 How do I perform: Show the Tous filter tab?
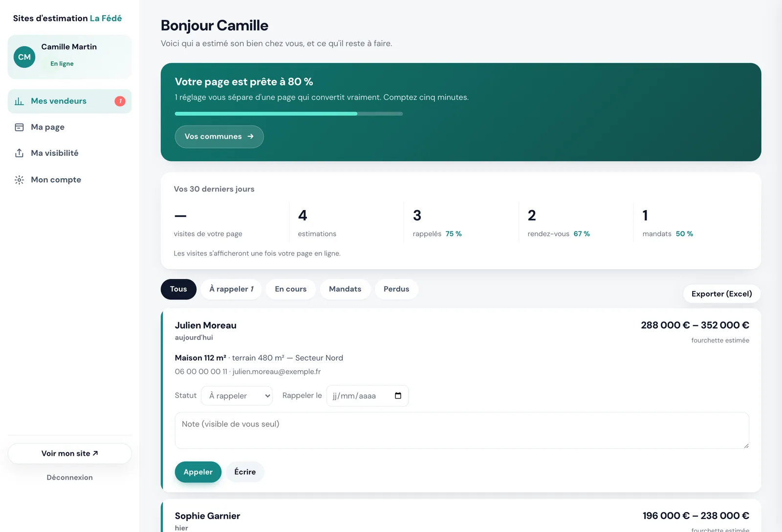click(x=178, y=289)
